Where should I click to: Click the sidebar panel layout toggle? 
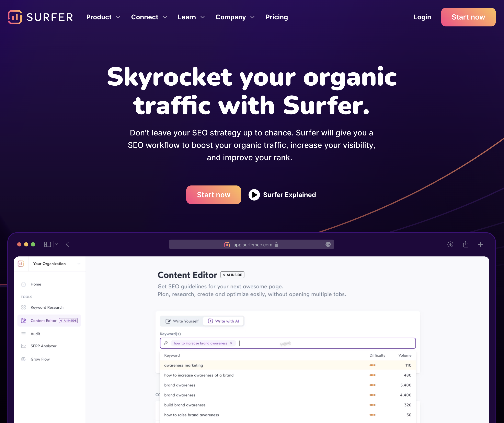point(47,244)
